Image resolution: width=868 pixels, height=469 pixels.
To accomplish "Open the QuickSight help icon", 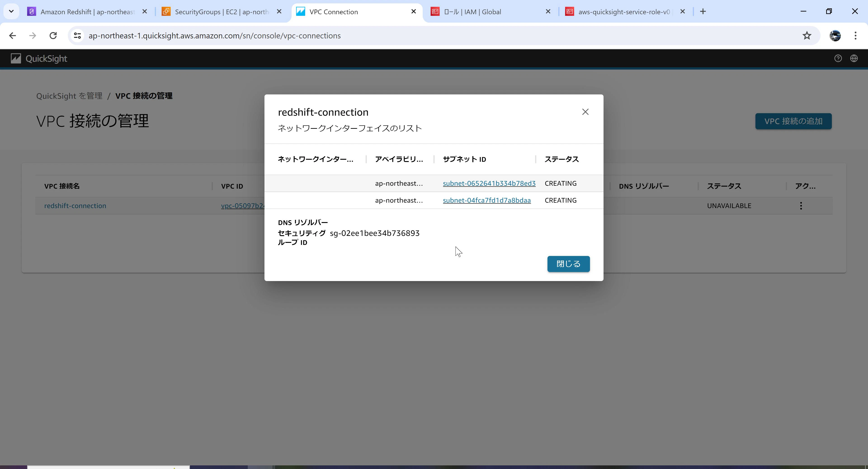I will click(838, 59).
